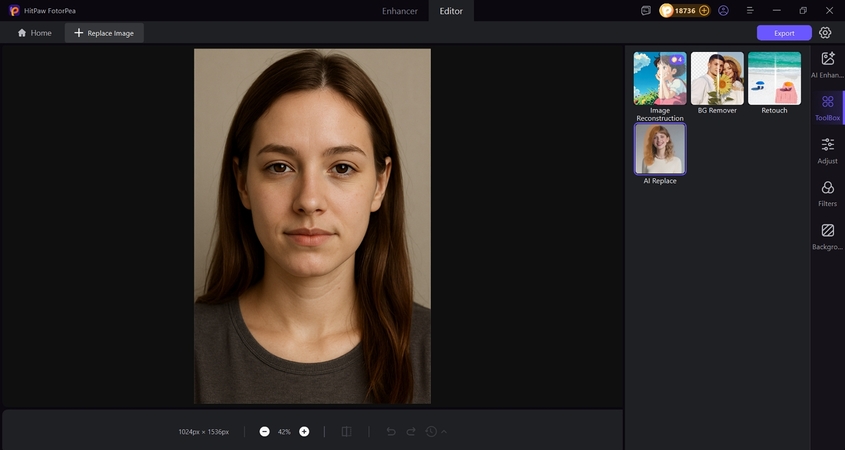This screenshot has width=845, height=450.
Task: Go to Home
Action: 34,33
